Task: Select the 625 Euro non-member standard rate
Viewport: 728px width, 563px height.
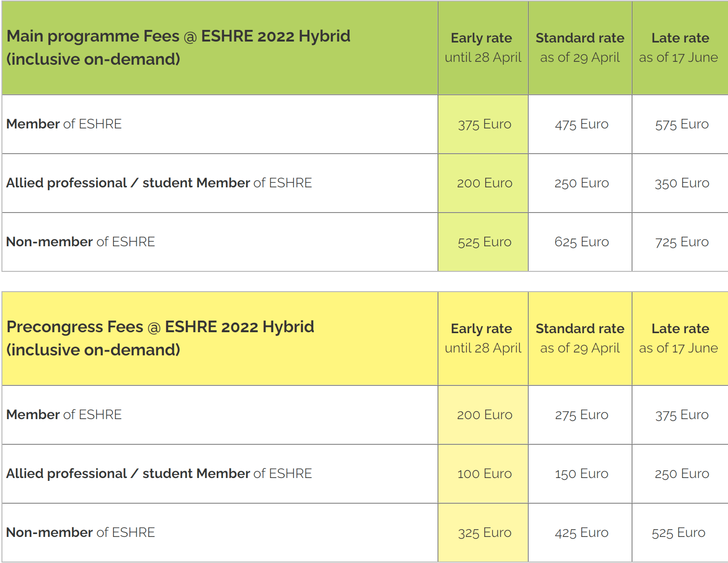Action: 581,242
